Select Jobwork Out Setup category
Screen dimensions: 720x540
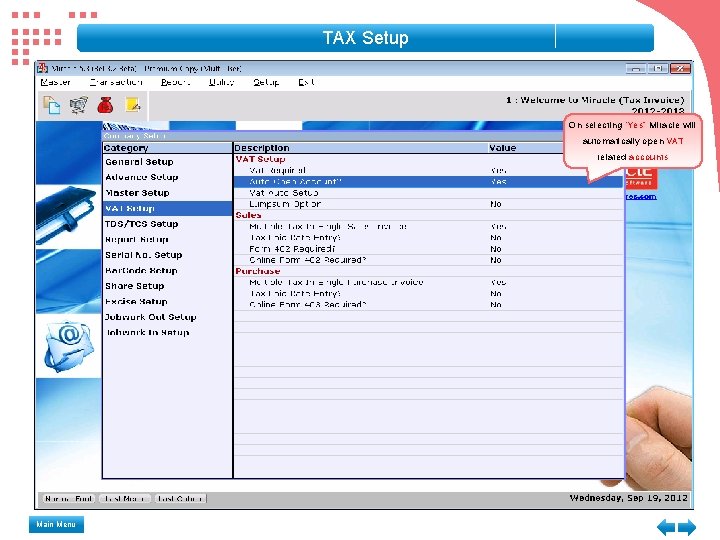tap(168, 317)
